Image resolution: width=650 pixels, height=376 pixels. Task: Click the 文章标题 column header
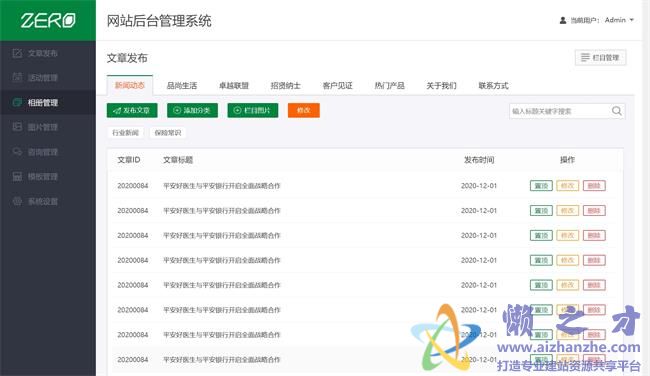pos(178,160)
